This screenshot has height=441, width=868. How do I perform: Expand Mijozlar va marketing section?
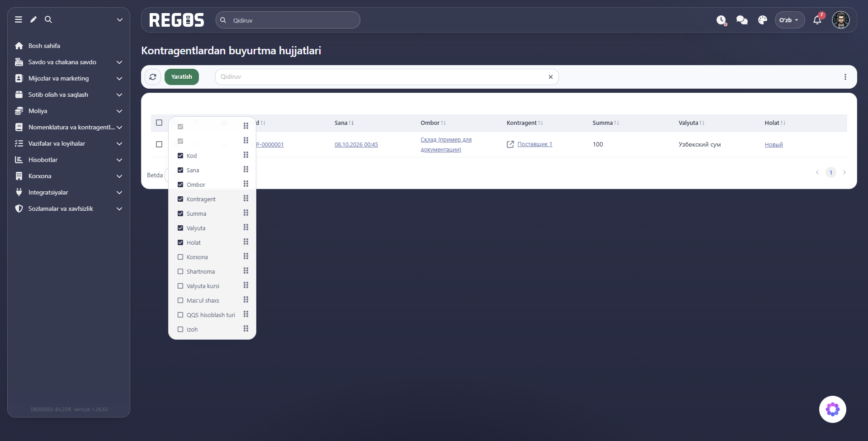[x=69, y=78]
